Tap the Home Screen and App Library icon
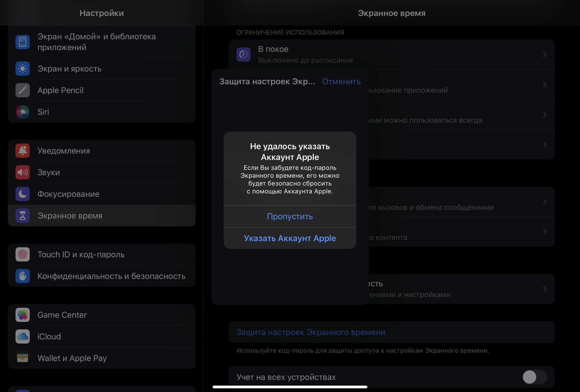This screenshot has height=392, width=580. (x=22, y=42)
